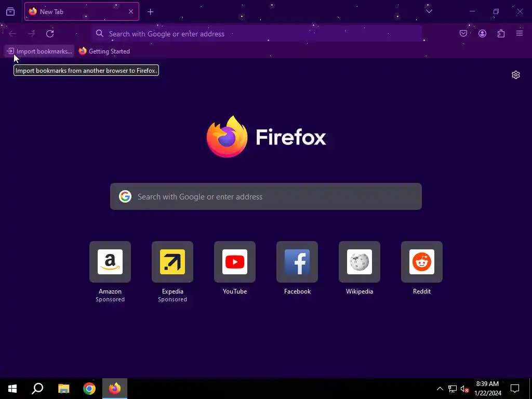Click the Amazon label text
532x399 pixels.
(x=110, y=291)
